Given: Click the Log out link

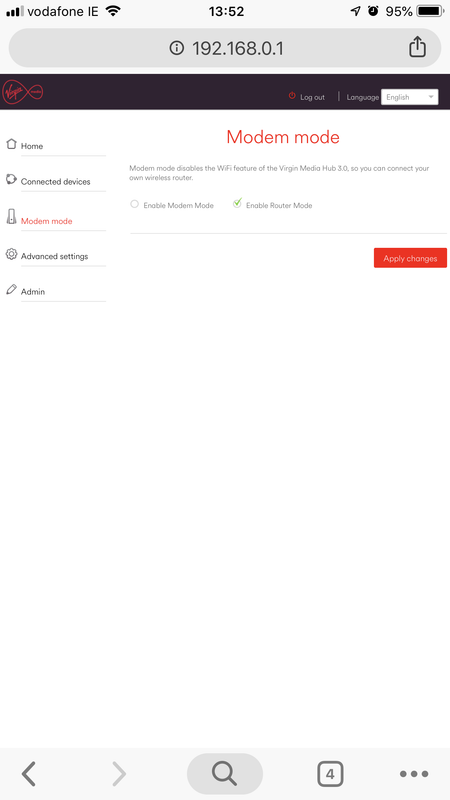Looking at the screenshot, I should (x=312, y=97).
